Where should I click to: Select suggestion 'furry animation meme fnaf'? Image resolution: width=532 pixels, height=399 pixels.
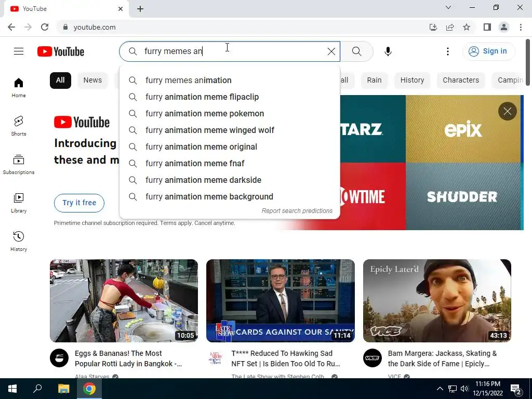[x=230, y=163]
